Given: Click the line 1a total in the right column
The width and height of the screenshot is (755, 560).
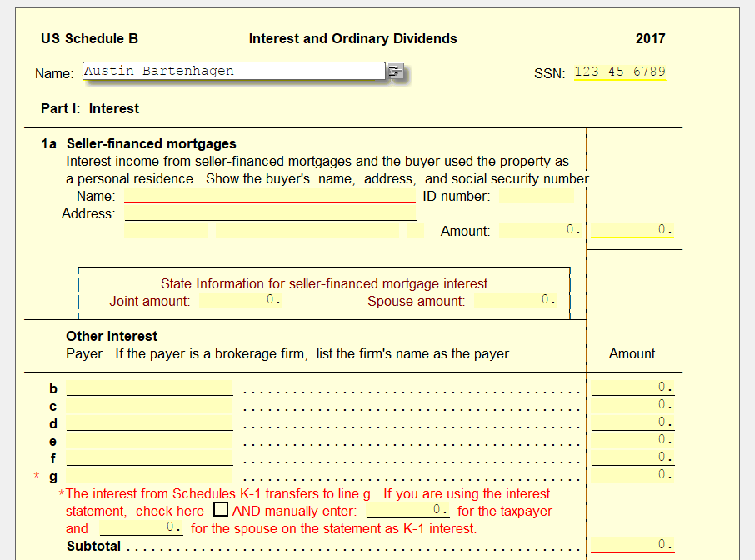Looking at the screenshot, I should click(632, 230).
